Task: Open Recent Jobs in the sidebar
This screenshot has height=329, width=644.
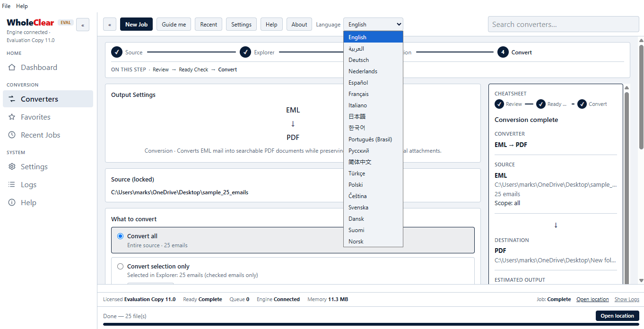Action: (x=48, y=135)
